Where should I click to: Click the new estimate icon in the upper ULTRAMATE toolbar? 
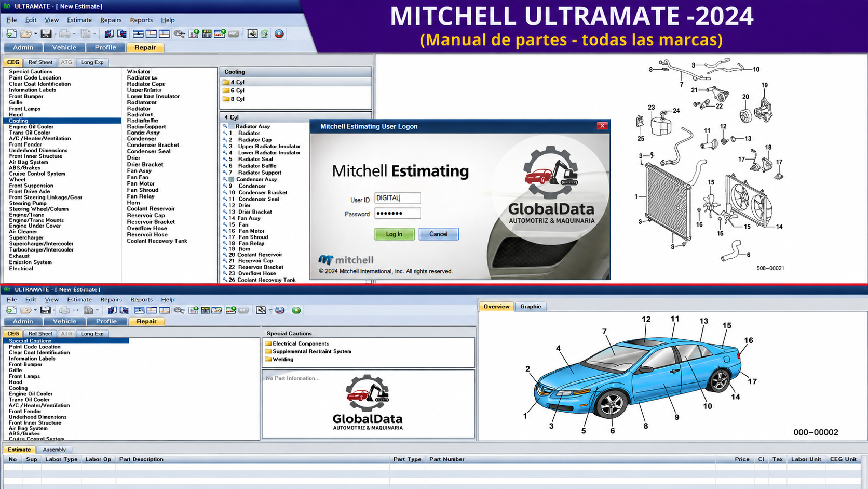pyautogui.click(x=11, y=34)
